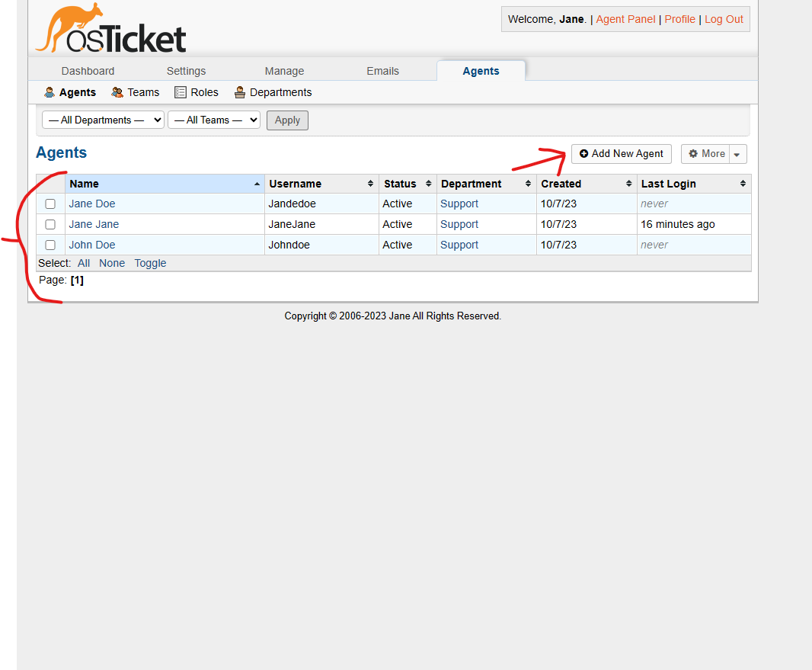
Task: Select the Agents person icon in sub-navigation
Action: coord(49,91)
